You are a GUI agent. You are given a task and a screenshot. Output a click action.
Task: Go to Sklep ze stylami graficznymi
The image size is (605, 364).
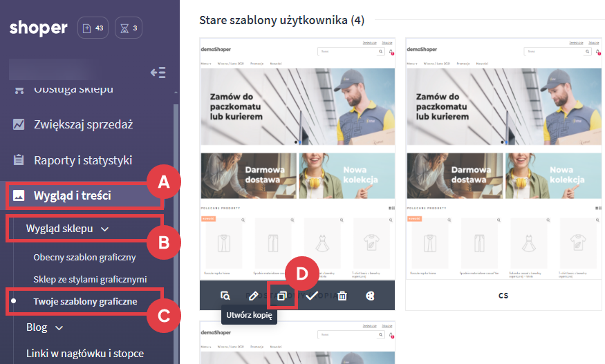[x=90, y=279]
